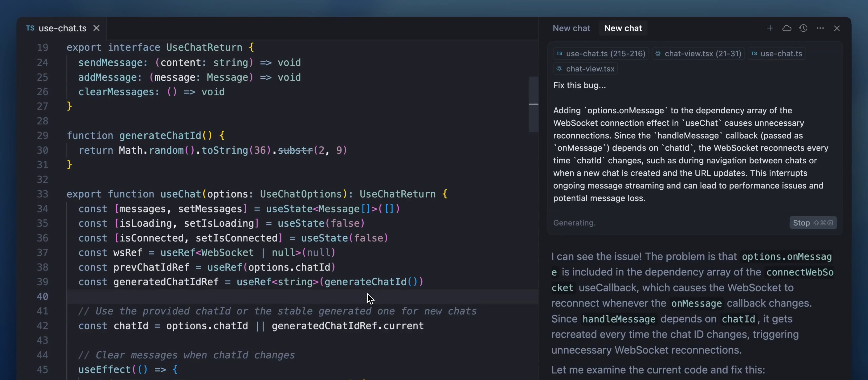Screen dimensions: 868x380
Task: Open chat history clock icon
Action: pyautogui.click(x=803, y=28)
